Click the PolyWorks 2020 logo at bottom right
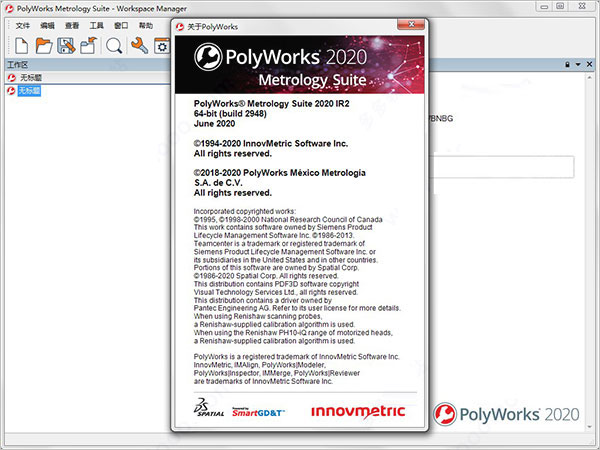Screen dimensions: 600x450 [x=506, y=414]
